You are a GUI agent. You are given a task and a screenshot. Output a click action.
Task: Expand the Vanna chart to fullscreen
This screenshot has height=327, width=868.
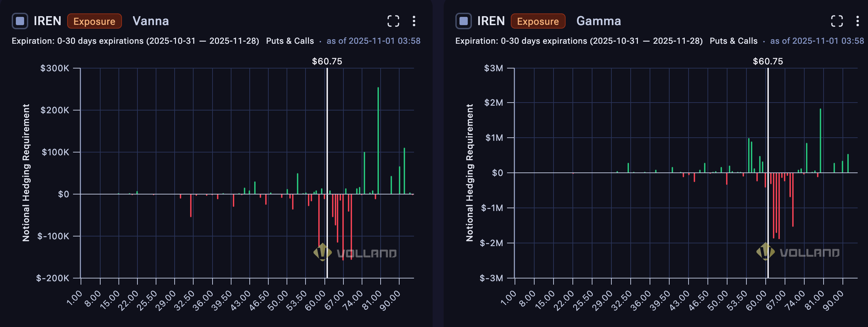pyautogui.click(x=393, y=21)
